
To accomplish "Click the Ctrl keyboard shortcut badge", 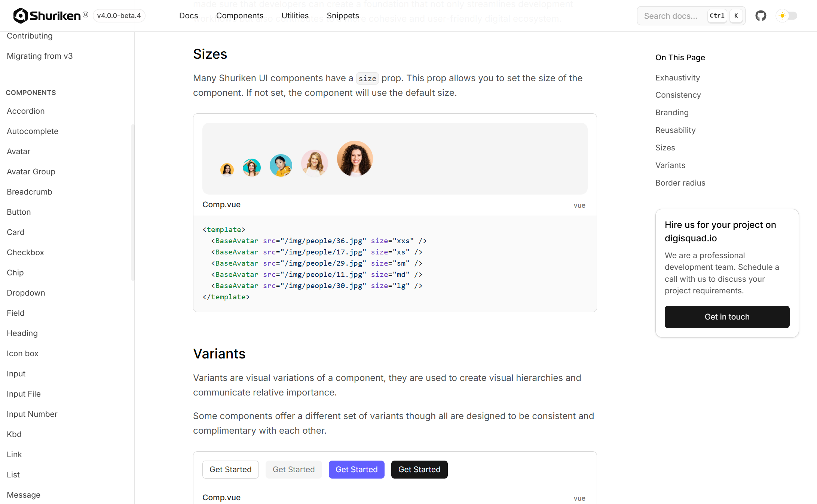I will coord(717,16).
